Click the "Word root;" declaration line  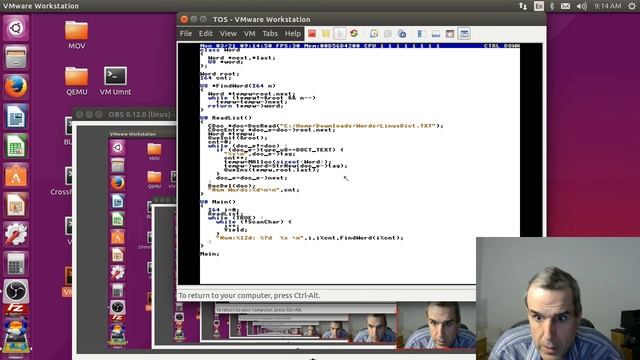coord(220,74)
